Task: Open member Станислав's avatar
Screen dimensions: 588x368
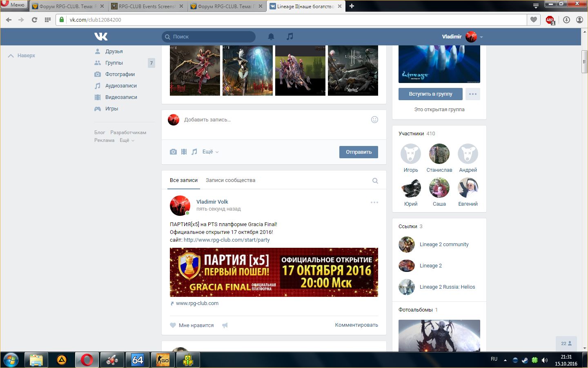Action: (x=439, y=154)
